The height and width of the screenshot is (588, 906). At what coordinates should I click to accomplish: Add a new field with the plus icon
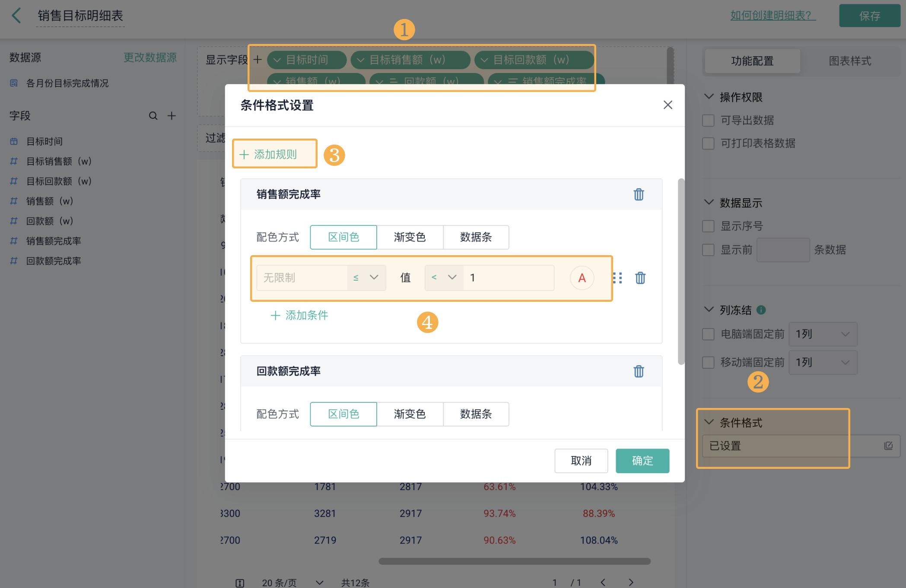coord(172,116)
